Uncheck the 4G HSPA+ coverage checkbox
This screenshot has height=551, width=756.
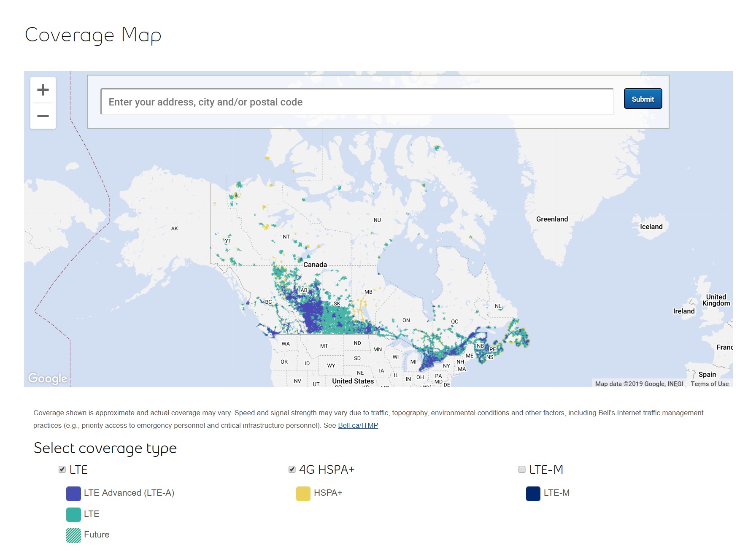pos(292,469)
